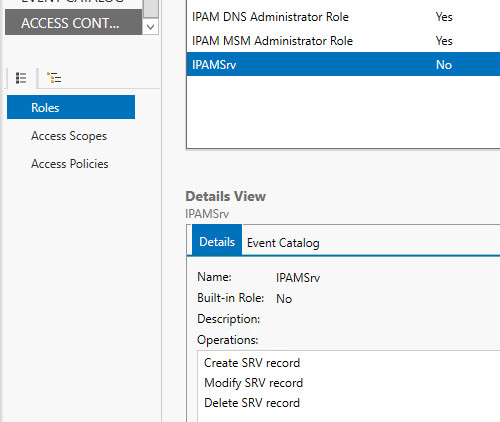Switch to the tree view icon
This screenshot has height=422, width=500.
[x=54, y=78]
